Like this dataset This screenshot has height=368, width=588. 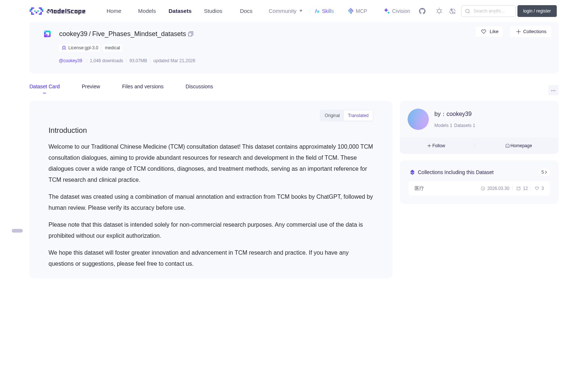pos(490,32)
